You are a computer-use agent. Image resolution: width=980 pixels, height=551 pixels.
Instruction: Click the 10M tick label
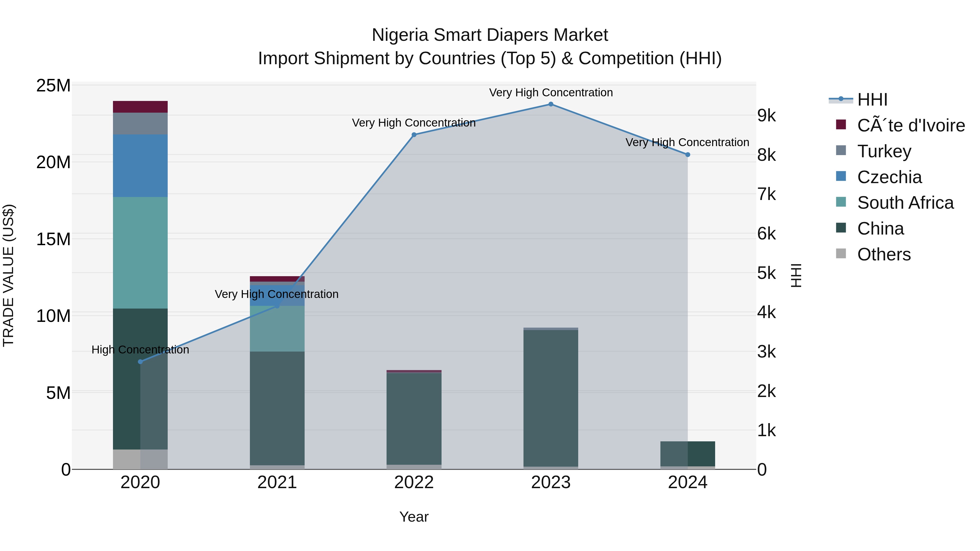[53, 316]
